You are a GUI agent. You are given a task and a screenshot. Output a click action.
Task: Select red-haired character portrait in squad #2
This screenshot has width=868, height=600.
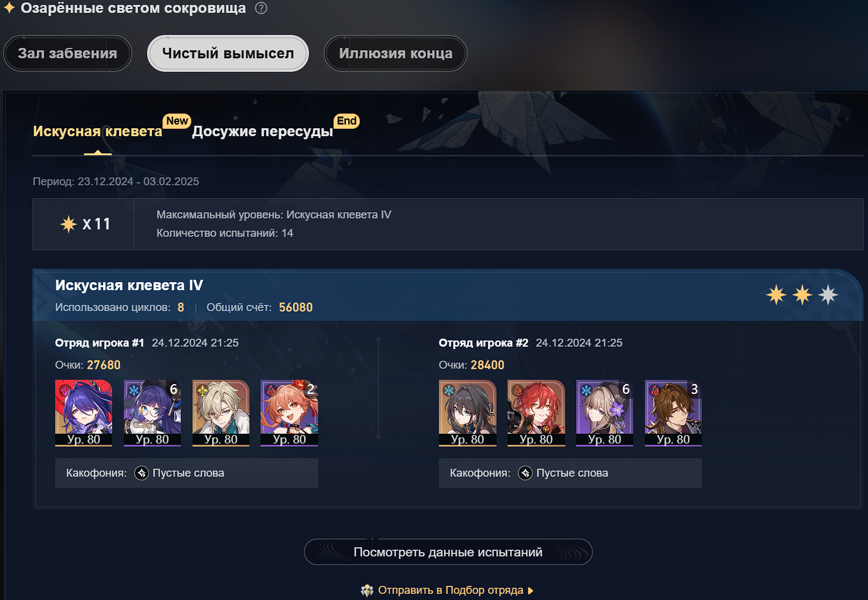pos(536,413)
